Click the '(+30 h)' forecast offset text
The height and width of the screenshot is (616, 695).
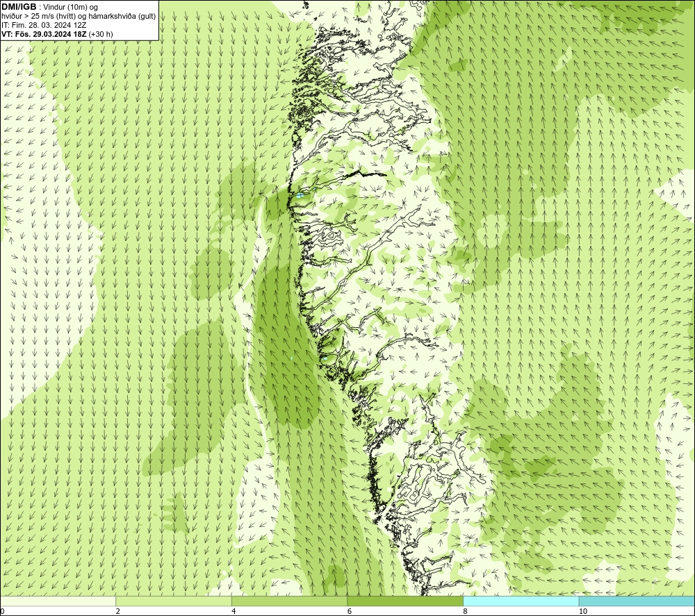pyautogui.click(x=101, y=33)
